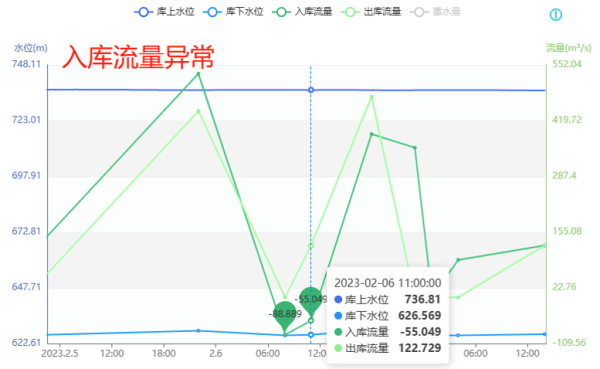Click the 647.71 left axis value
Image resolution: width=600 pixels, height=369 pixels.
click(26, 287)
